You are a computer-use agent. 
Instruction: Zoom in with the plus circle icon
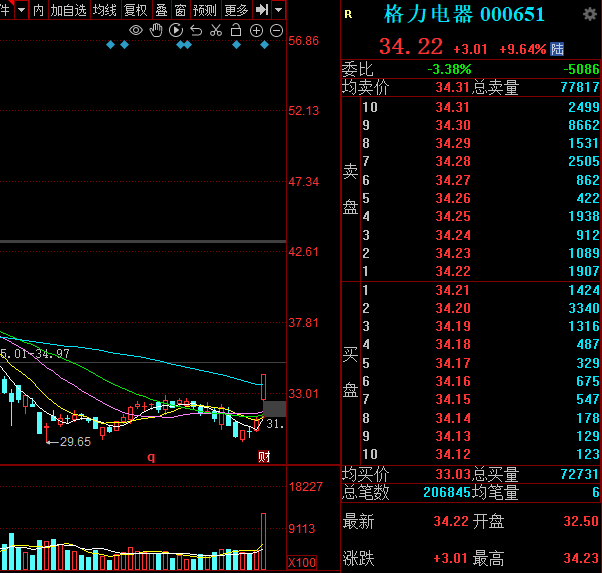[x=256, y=30]
